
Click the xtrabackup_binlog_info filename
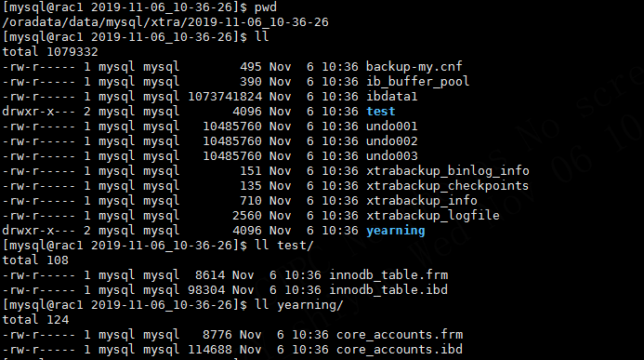click(448, 170)
